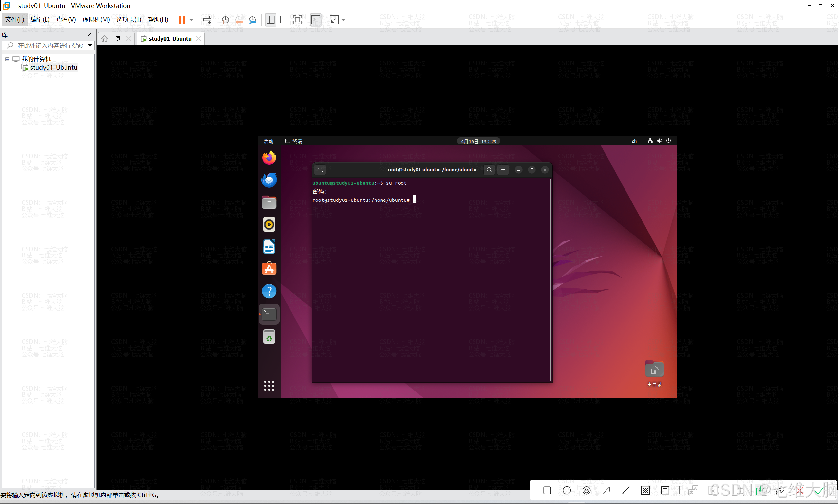Click 活动 in Ubuntu top bar
839x504 pixels.
point(268,141)
